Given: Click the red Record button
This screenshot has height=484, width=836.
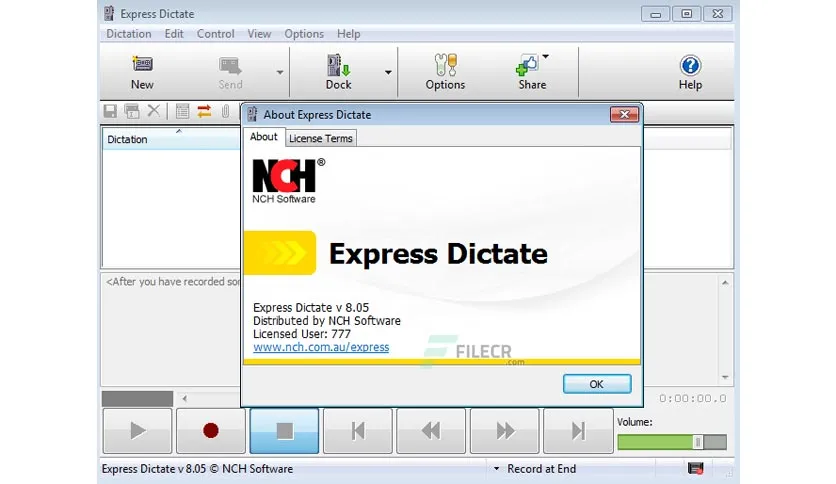Looking at the screenshot, I should coord(211,431).
